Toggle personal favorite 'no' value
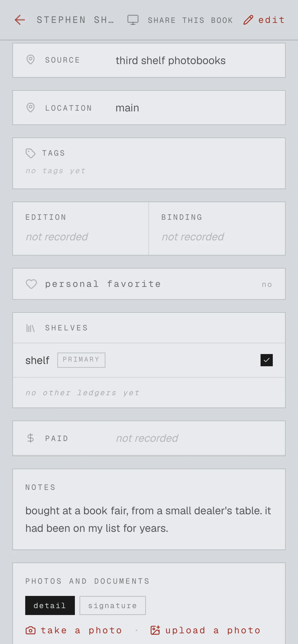This screenshot has height=644, width=298. (x=267, y=284)
